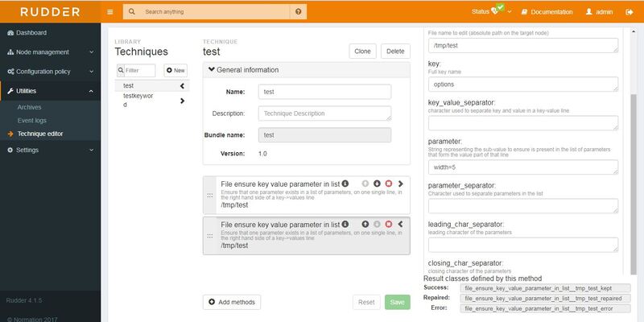Toggle the hamburger sidebar menu
The width and height of the screenshot is (644, 322).
click(x=110, y=12)
